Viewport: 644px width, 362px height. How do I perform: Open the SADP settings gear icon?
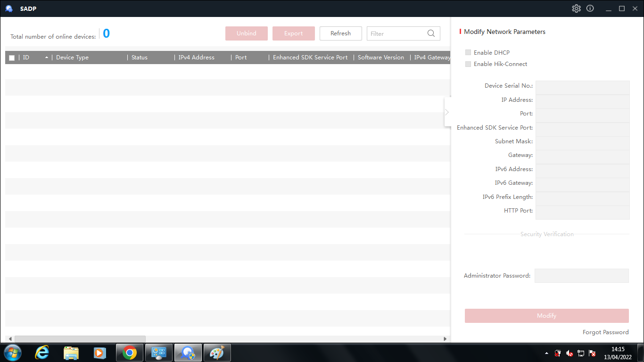click(576, 8)
